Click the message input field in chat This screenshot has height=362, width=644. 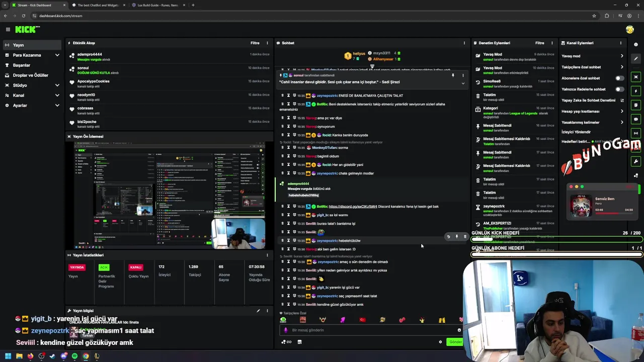[x=371, y=330]
